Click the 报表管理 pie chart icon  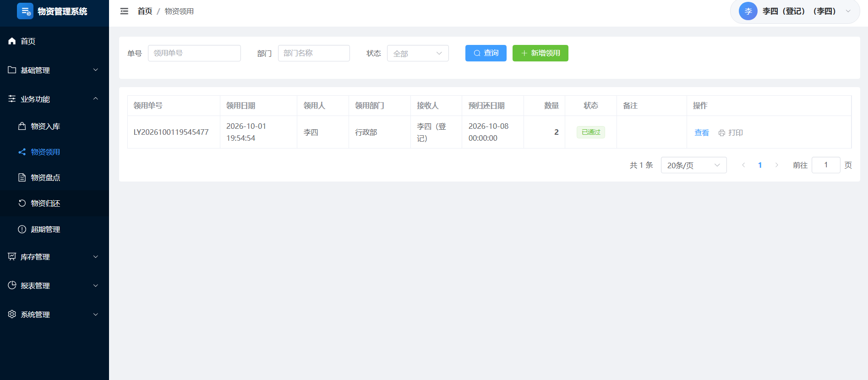click(x=12, y=285)
